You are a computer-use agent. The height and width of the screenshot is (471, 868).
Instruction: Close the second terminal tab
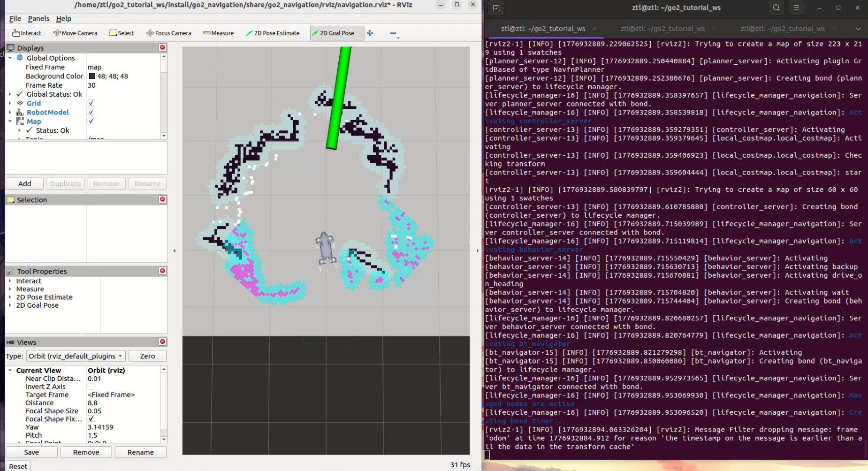coord(714,29)
